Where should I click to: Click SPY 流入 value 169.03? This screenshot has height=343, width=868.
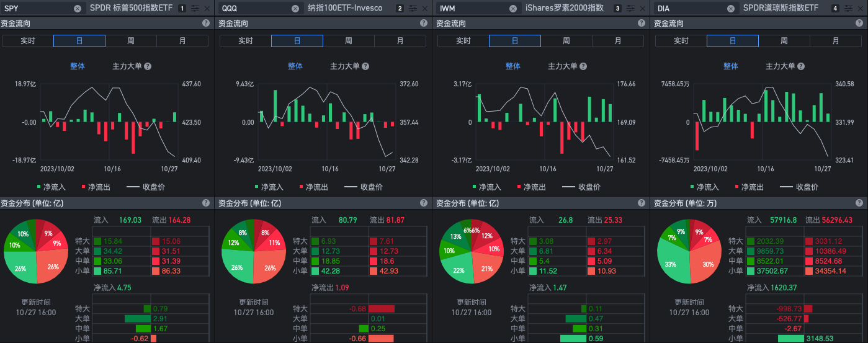(x=130, y=220)
